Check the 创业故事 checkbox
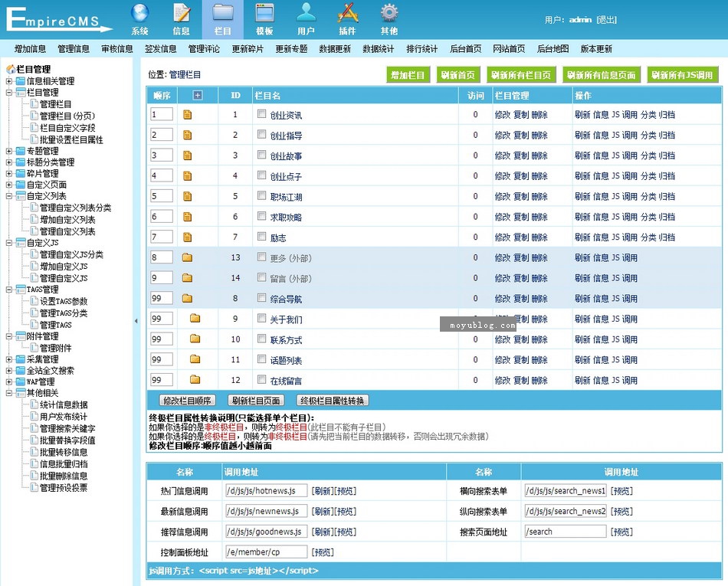728x586 pixels. click(262, 155)
